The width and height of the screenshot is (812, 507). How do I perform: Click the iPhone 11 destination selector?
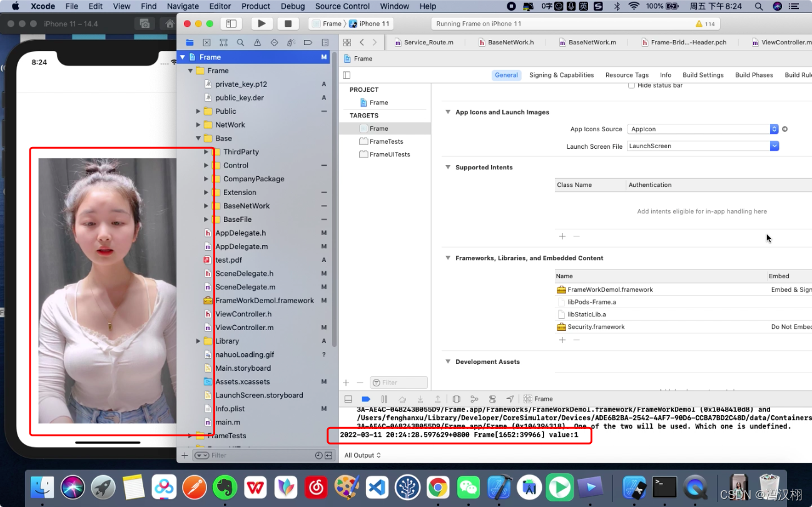pyautogui.click(x=370, y=24)
